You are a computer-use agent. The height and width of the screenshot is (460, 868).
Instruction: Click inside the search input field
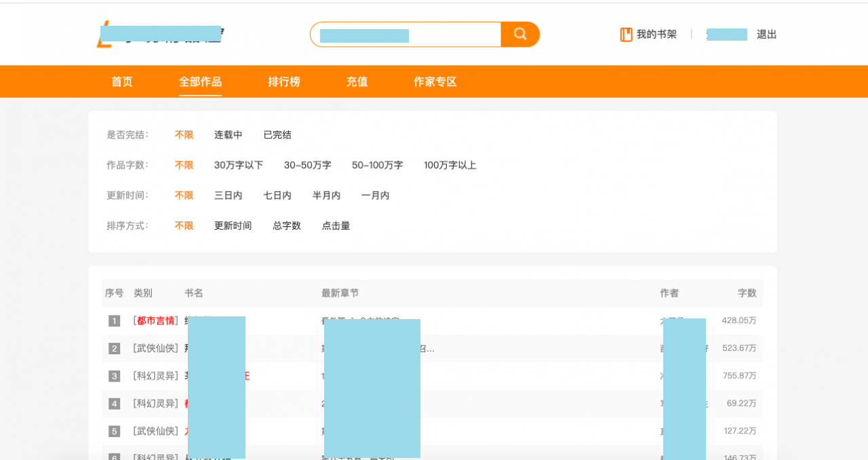405,35
